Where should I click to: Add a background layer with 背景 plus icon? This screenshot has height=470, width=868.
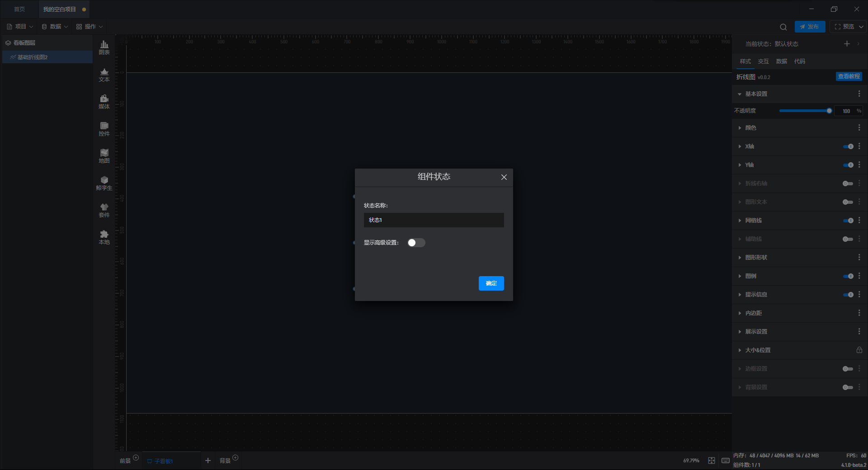(235, 458)
